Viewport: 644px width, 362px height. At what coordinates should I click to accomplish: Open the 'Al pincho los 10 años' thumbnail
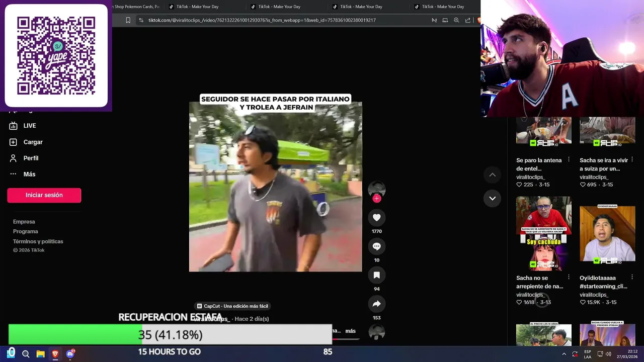(544, 334)
